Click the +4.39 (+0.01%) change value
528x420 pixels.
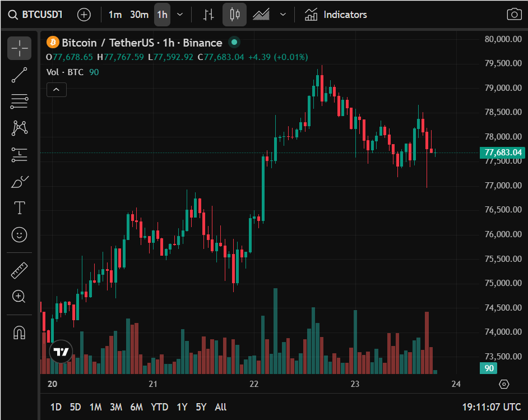tap(278, 57)
